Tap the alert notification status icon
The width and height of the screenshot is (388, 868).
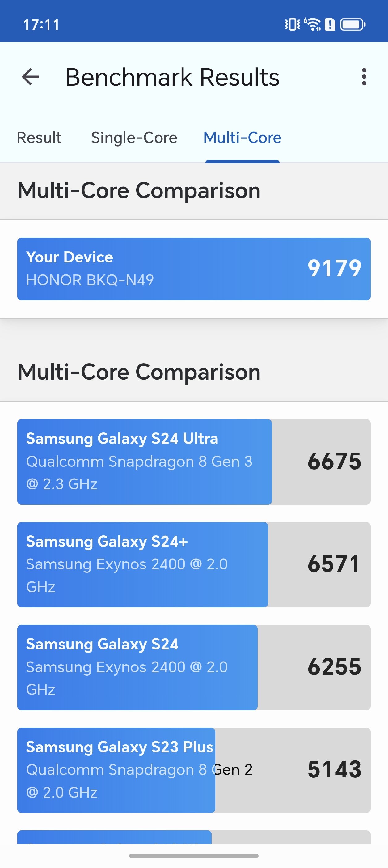click(x=330, y=24)
